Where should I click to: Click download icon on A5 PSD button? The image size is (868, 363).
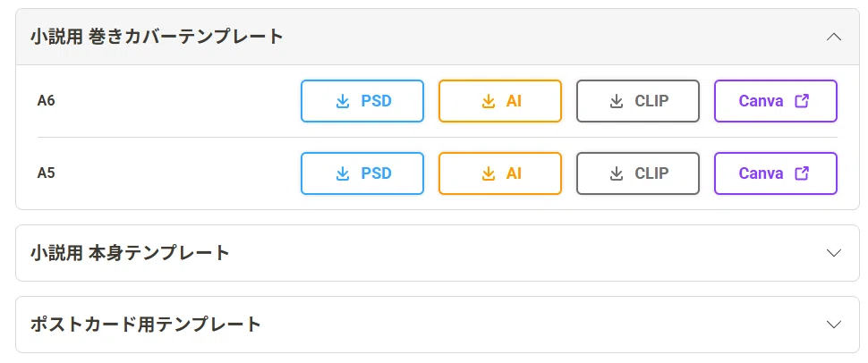[343, 173]
